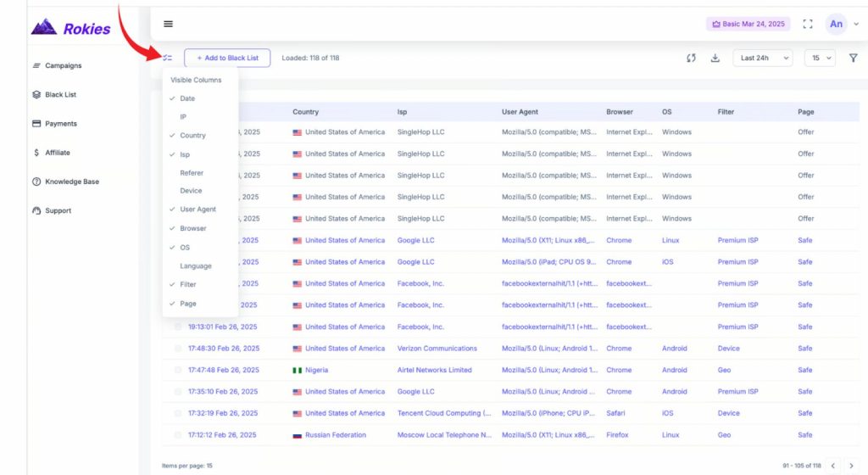
Task: Click the OS column header
Action: coord(666,112)
